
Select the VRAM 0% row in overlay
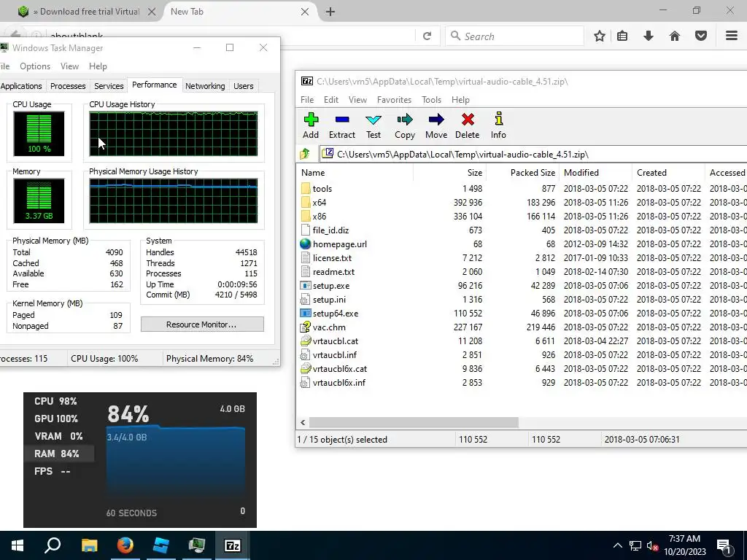[x=59, y=436]
